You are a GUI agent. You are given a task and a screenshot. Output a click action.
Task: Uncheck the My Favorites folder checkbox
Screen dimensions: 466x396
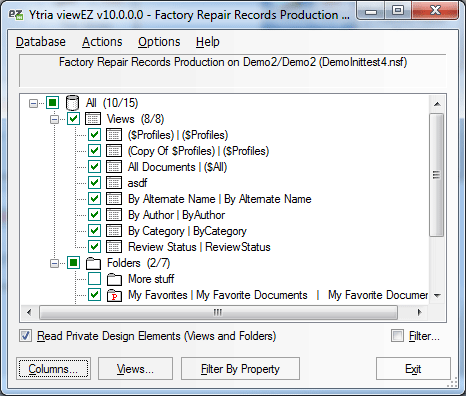coord(94,295)
